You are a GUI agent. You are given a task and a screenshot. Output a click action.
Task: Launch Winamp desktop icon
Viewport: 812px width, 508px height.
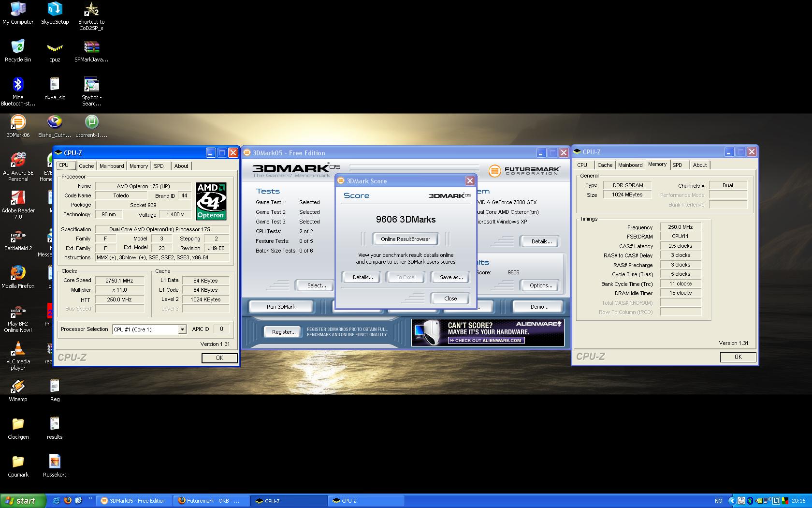tap(18, 390)
